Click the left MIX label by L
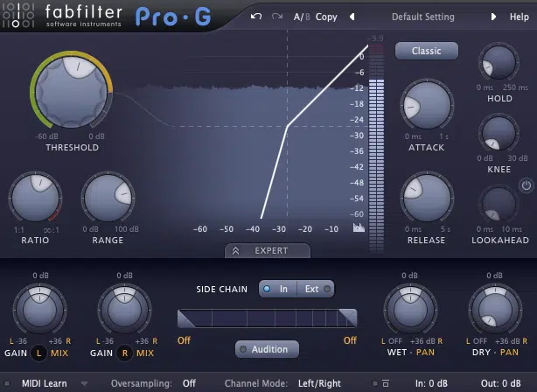The width and height of the screenshot is (537, 392). tap(59, 353)
